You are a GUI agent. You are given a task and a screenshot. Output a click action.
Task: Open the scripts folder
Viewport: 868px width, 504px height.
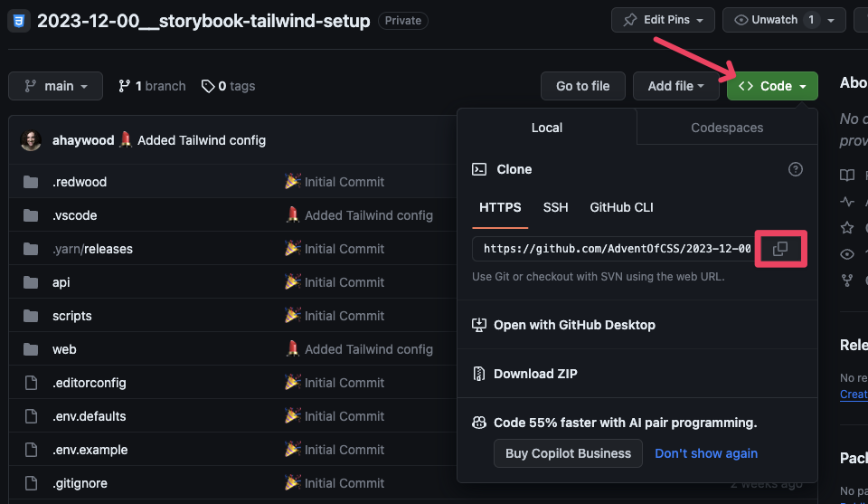point(72,316)
